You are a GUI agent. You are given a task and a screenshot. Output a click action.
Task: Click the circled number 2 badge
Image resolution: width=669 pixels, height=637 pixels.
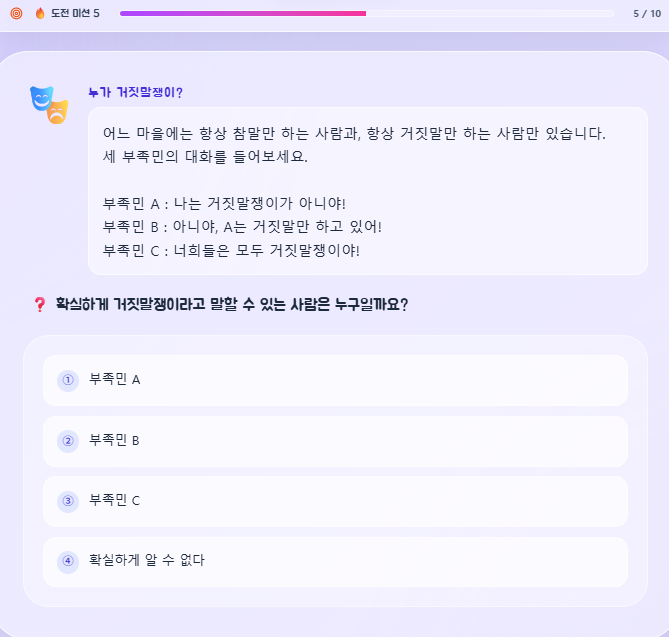[x=68, y=441]
